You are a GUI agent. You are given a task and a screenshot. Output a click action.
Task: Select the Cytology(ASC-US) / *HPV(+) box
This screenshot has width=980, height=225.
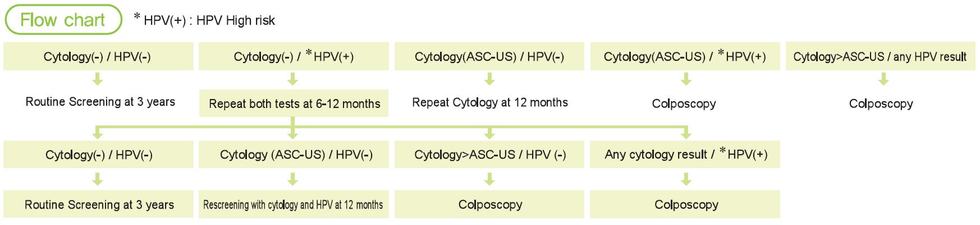[x=685, y=56]
